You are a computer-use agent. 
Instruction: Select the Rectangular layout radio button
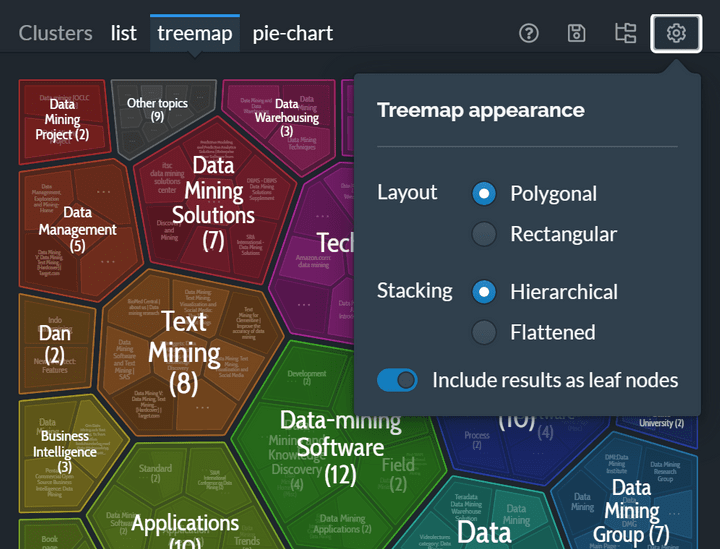click(x=484, y=234)
